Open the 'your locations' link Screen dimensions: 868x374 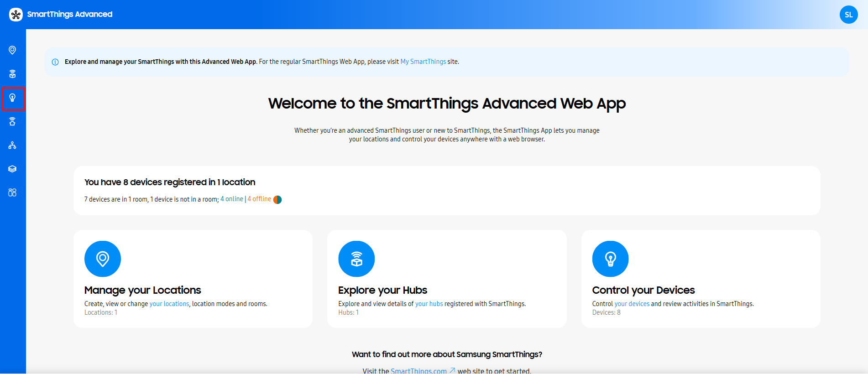click(169, 304)
